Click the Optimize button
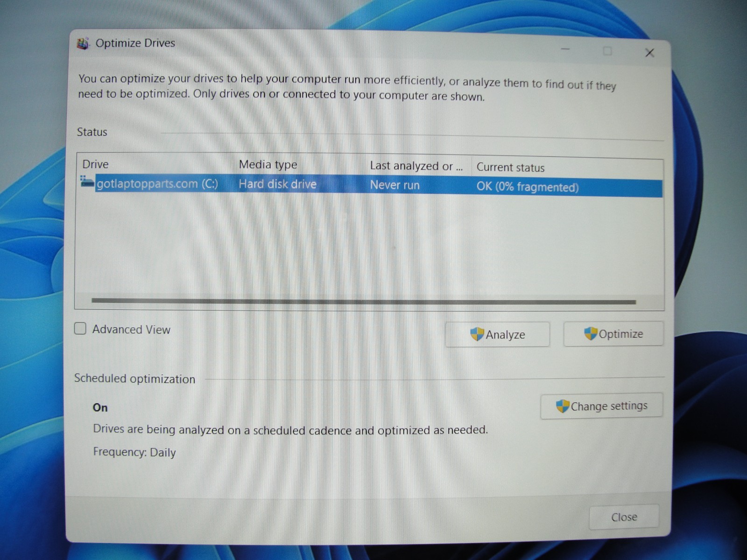 [613, 334]
